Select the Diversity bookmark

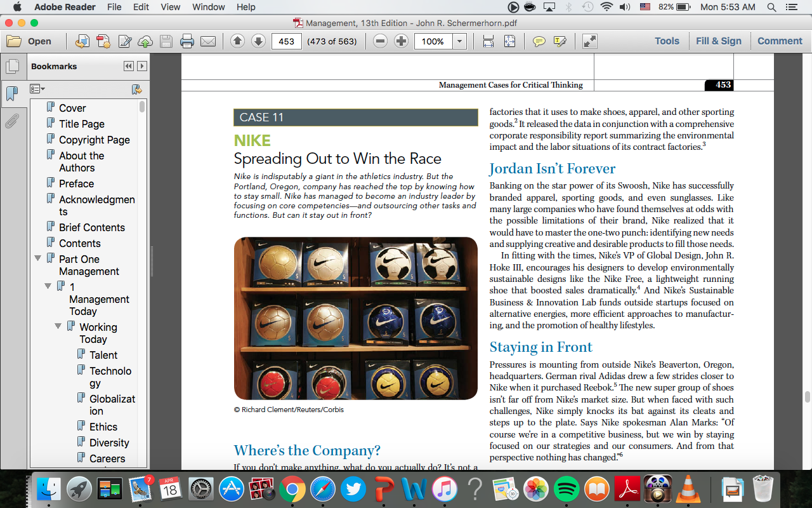[109, 443]
